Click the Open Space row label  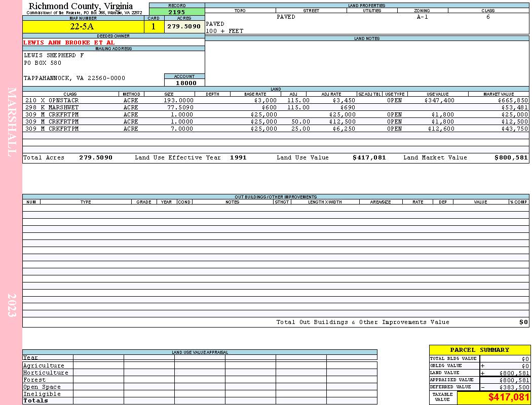point(42,387)
